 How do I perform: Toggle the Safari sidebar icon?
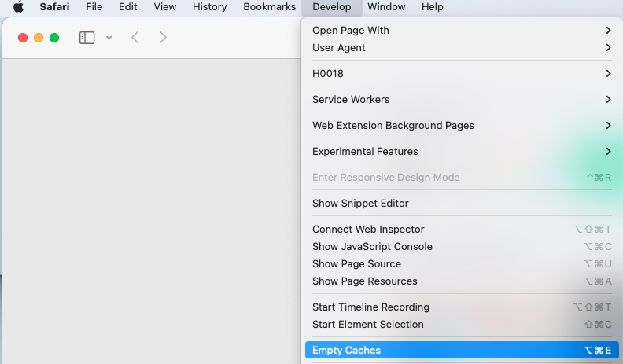87,38
